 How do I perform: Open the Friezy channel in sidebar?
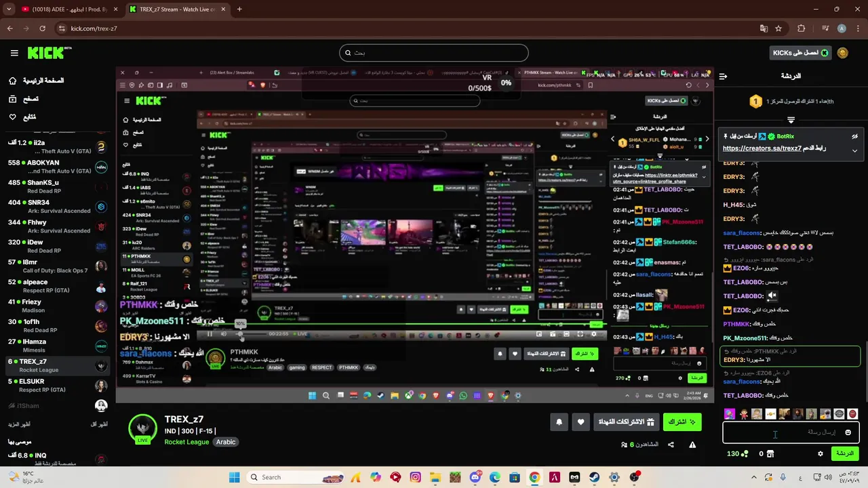[x=56, y=306]
